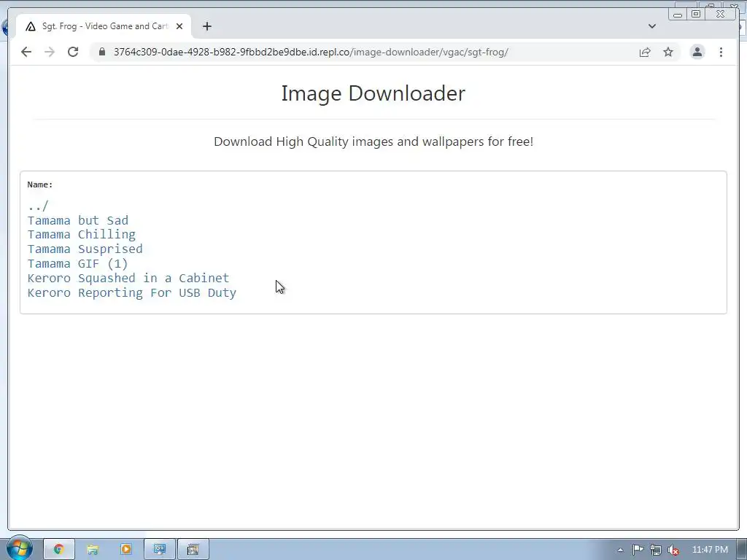747x560 pixels.
Task: Click the network tray icon
Action: (x=656, y=550)
